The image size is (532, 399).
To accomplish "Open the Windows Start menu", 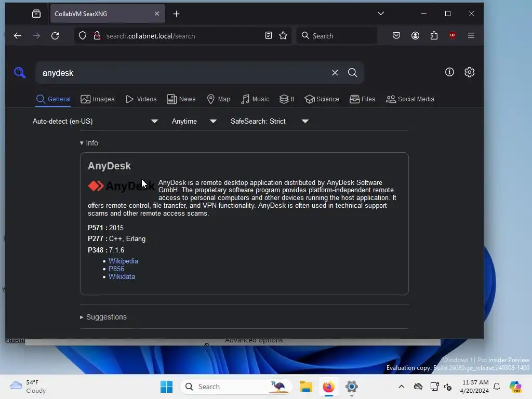I will pyautogui.click(x=166, y=387).
